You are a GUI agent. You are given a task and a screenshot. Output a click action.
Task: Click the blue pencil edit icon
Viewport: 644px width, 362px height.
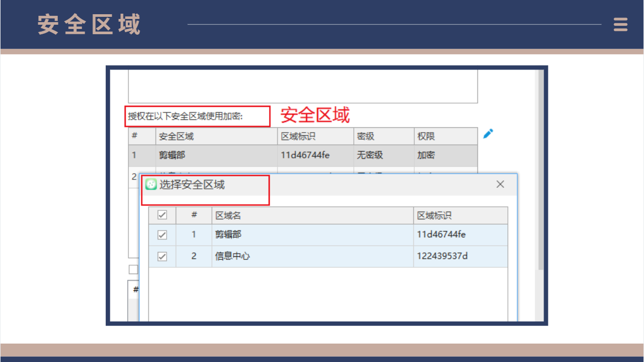(x=488, y=134)
